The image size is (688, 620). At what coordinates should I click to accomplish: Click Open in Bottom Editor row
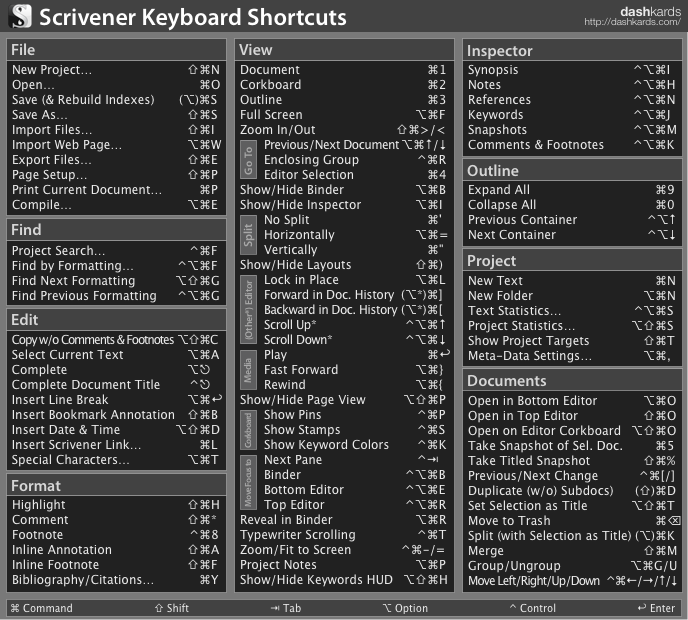coord(572,401)
